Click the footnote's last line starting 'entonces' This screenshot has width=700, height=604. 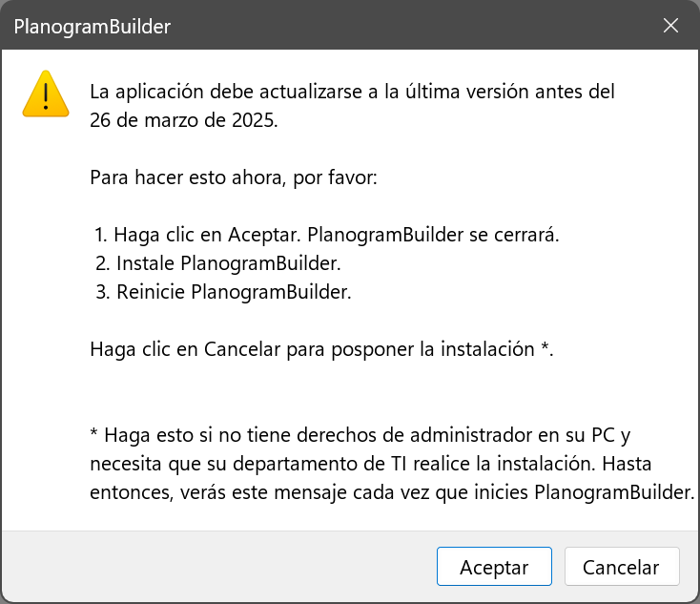pos(392,493)
